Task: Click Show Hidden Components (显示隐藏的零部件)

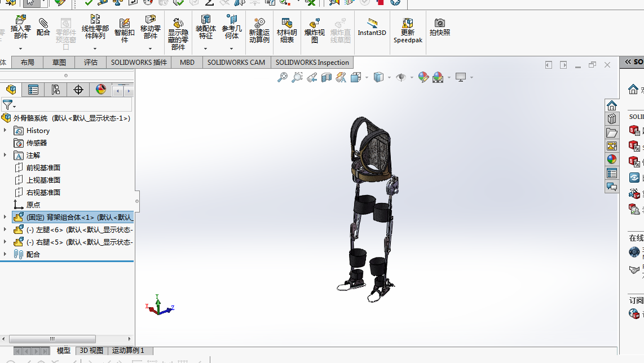Action: (178, 34)
